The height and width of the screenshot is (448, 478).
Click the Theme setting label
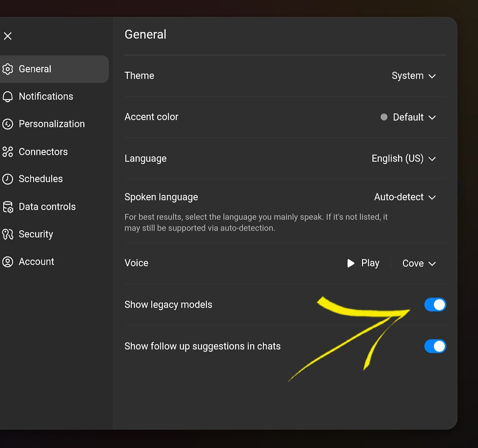click(x=139, y=76)
